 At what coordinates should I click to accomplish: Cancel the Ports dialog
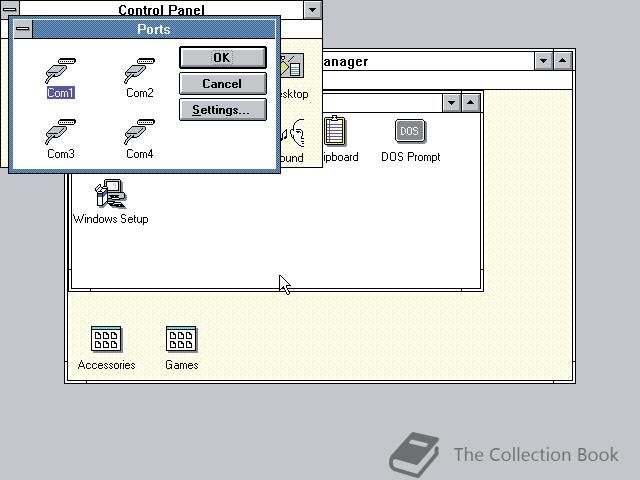point(223,84)
